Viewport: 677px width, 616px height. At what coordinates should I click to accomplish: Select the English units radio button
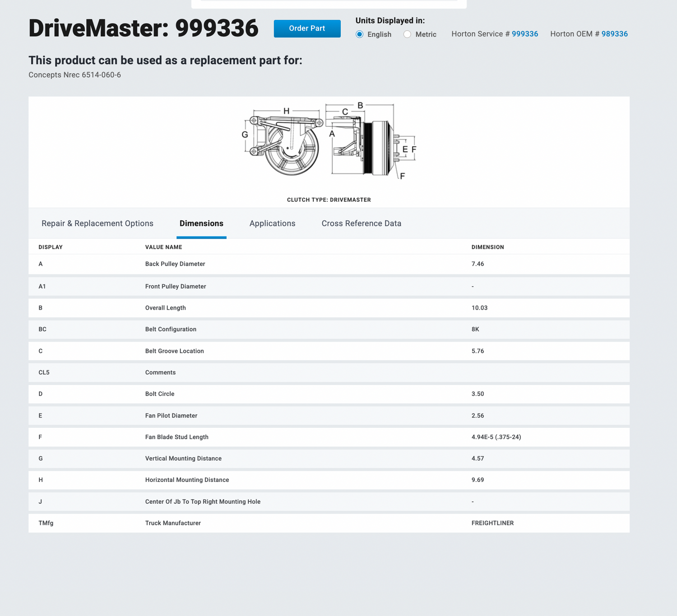click(x=360, y=34)
